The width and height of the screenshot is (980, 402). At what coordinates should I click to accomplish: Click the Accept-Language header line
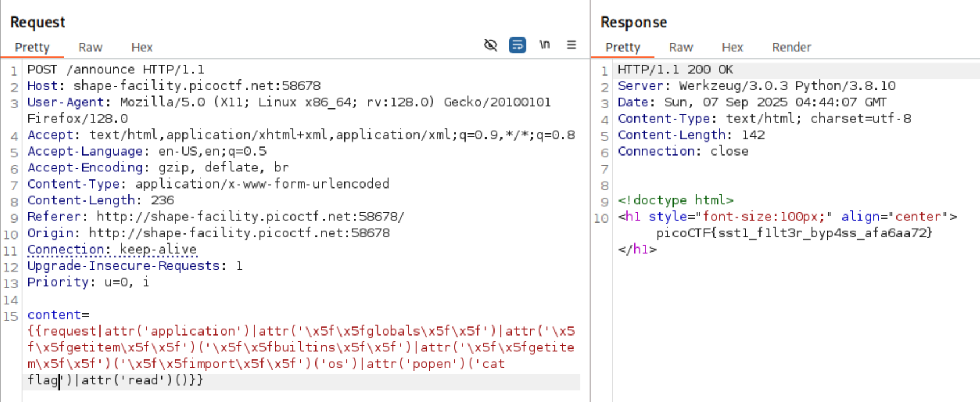(x=147, y=151)
